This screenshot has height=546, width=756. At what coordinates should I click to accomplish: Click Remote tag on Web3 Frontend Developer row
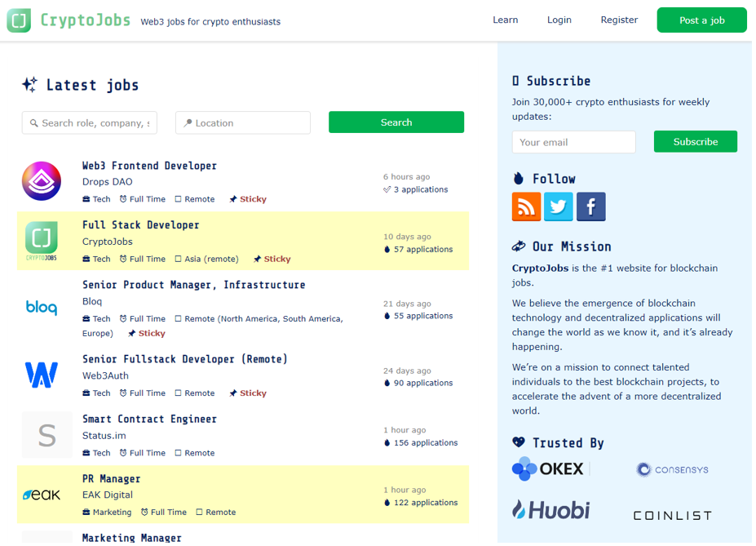pyautogui.click(x=195, y=199)
